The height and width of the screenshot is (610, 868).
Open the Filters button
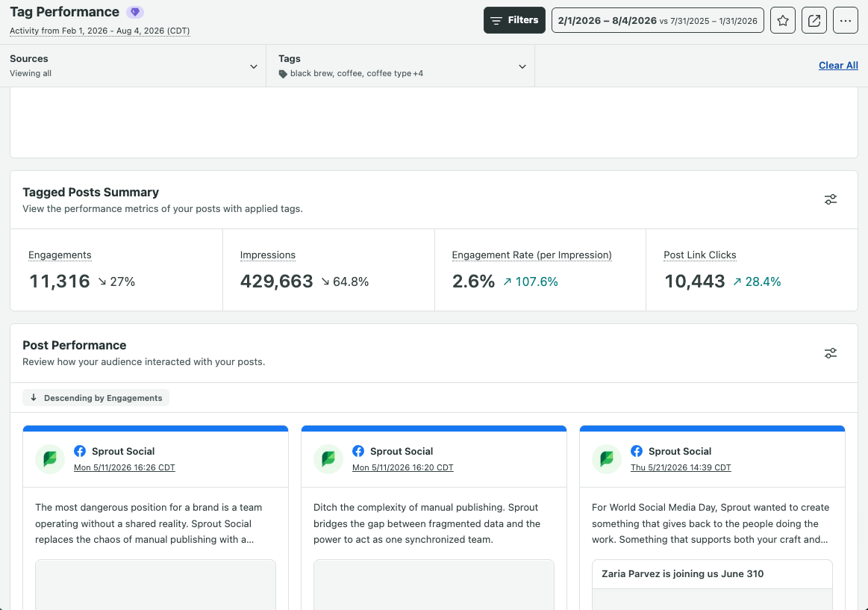point(514,20)
